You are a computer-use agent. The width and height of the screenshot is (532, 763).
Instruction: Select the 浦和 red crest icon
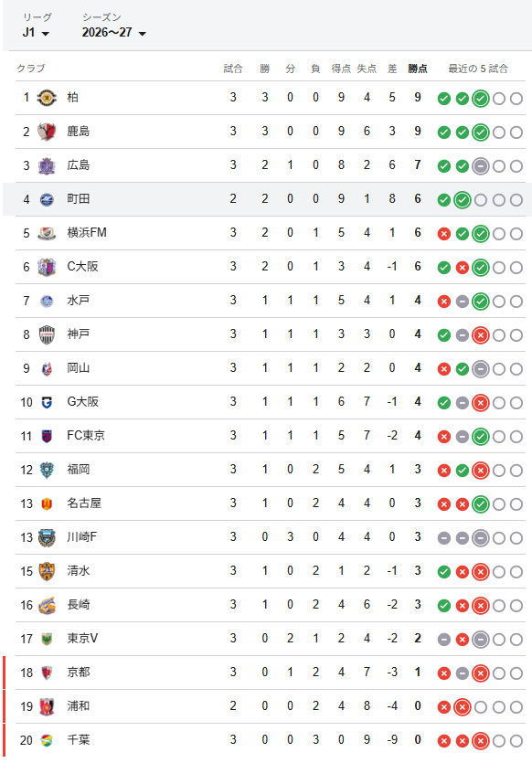[x=47, y=706]
